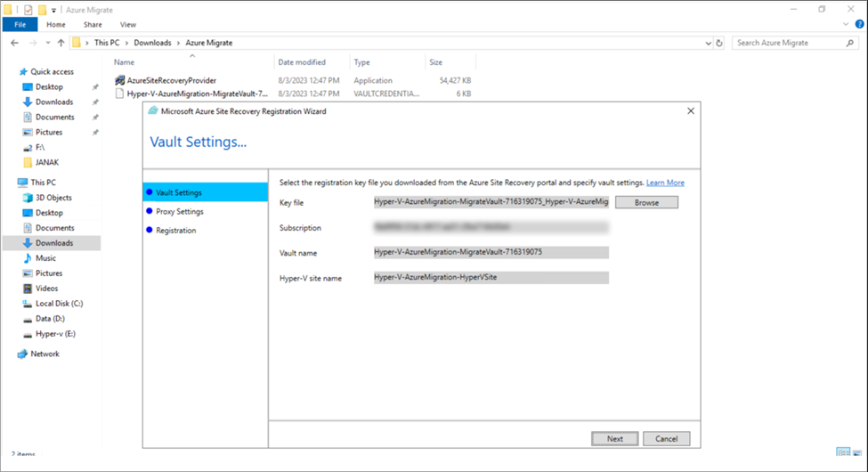Open the F:\ drive shortcut
The width and height of the screenshot is (868, 472).
click(x=40, y=147)
